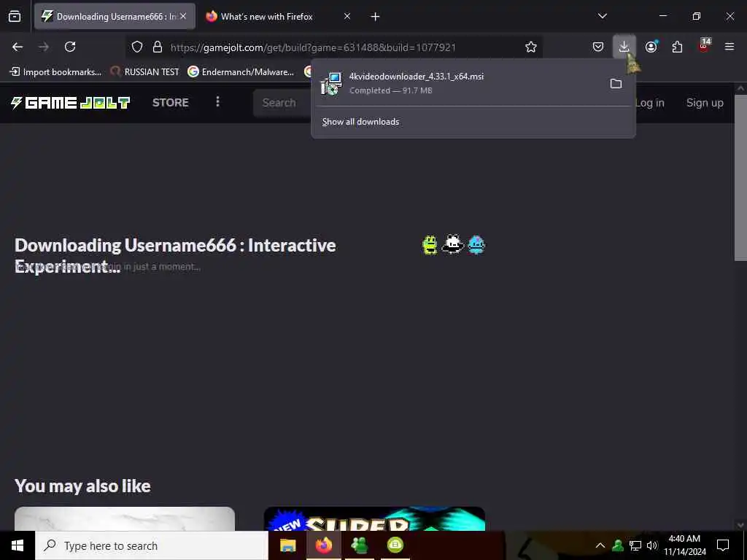Reload the current page

(x=70, y=47)
